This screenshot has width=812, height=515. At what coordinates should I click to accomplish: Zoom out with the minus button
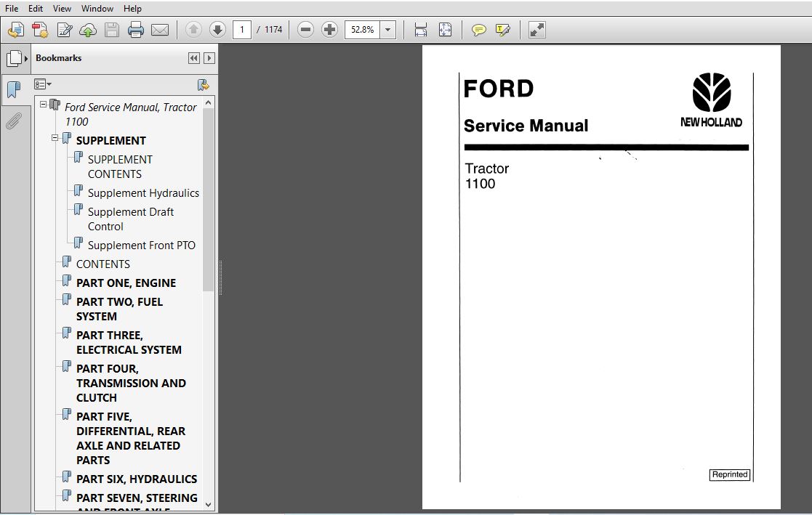(x=305, y=30)
